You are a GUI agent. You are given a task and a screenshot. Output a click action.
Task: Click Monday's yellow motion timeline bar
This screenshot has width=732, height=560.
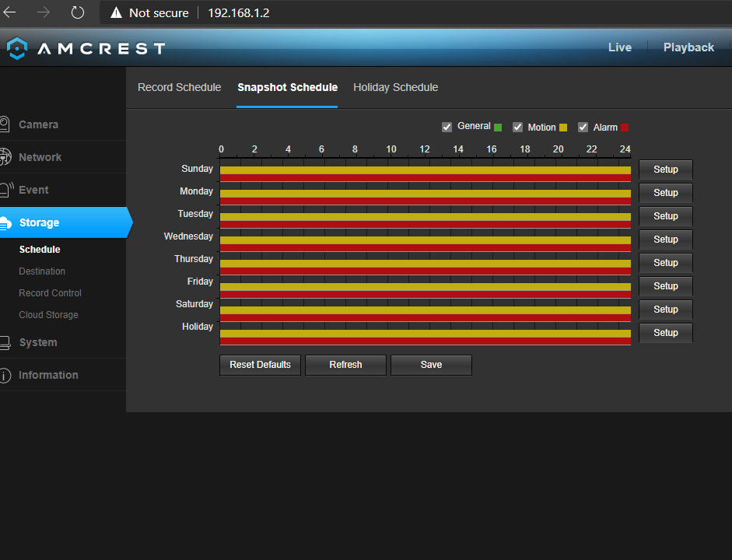[426, 194]
